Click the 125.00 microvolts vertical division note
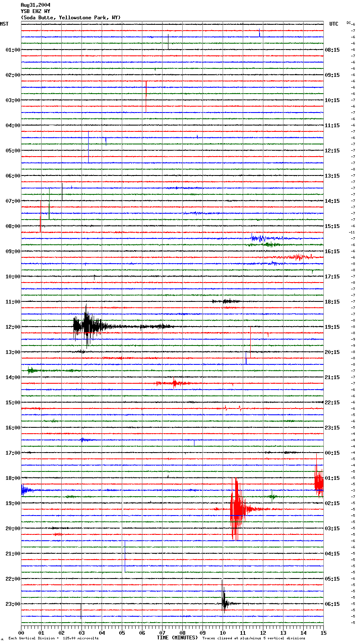The image size is (357, 644). 53,639
